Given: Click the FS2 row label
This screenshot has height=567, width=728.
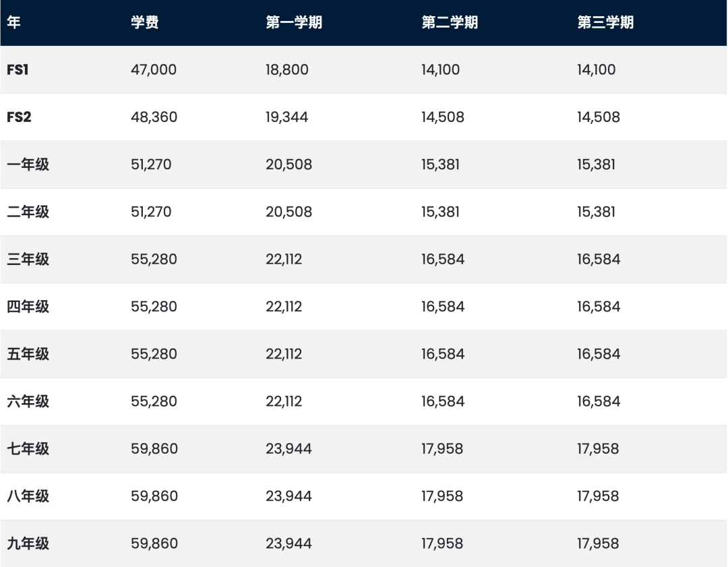Looking at the screenshot, I should tap(19, 117).
